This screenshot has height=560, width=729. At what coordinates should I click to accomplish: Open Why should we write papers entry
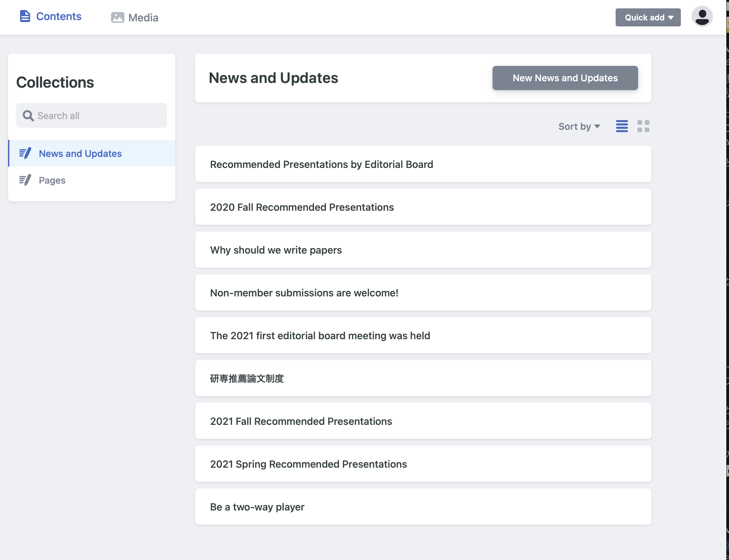pos(423,250)
